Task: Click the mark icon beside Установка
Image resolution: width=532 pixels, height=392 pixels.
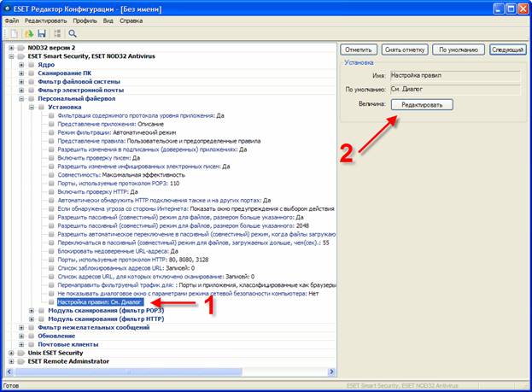Action: [x=41, y=108]
